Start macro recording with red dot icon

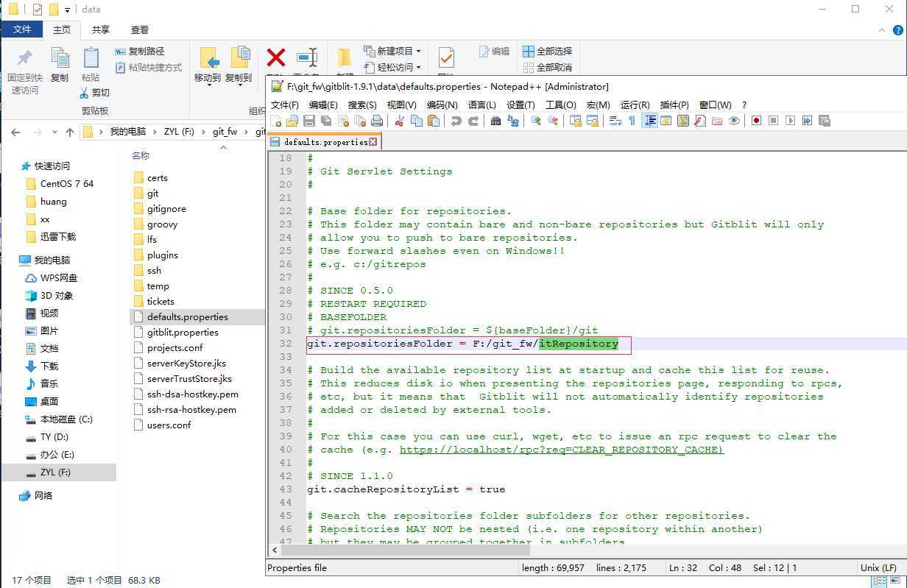[756, 121]
